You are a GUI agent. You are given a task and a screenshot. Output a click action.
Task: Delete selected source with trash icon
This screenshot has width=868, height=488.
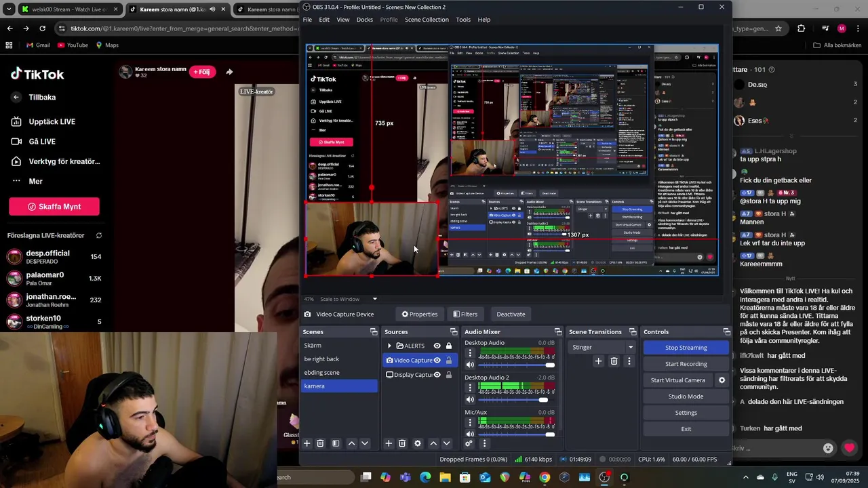[402, 443]
